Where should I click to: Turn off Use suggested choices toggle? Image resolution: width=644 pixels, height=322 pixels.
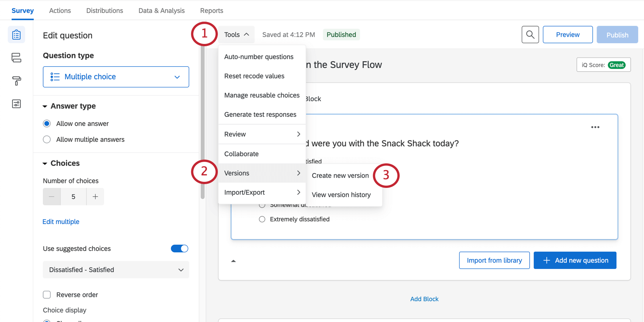(x=179, y=249)
